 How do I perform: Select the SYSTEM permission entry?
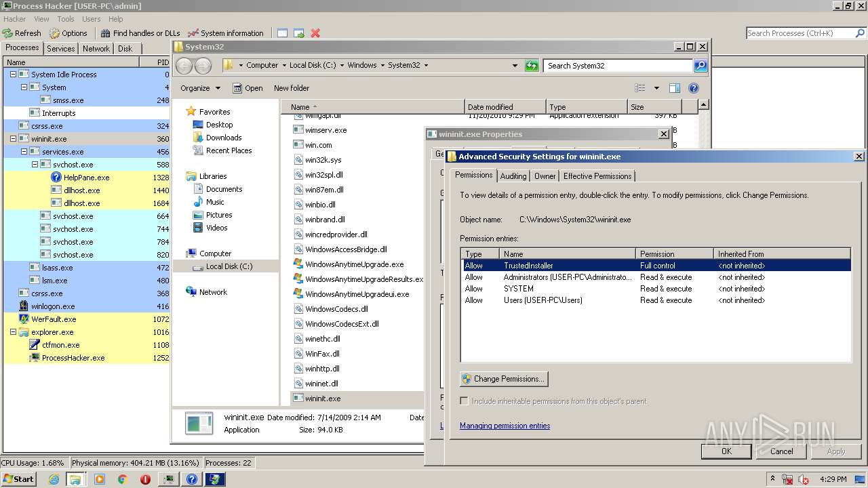tap(655, 289)
